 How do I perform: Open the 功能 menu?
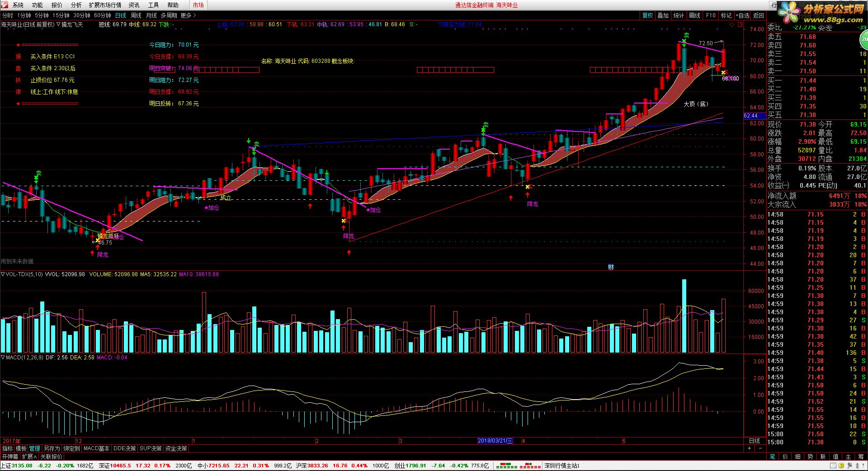(38, 5)
